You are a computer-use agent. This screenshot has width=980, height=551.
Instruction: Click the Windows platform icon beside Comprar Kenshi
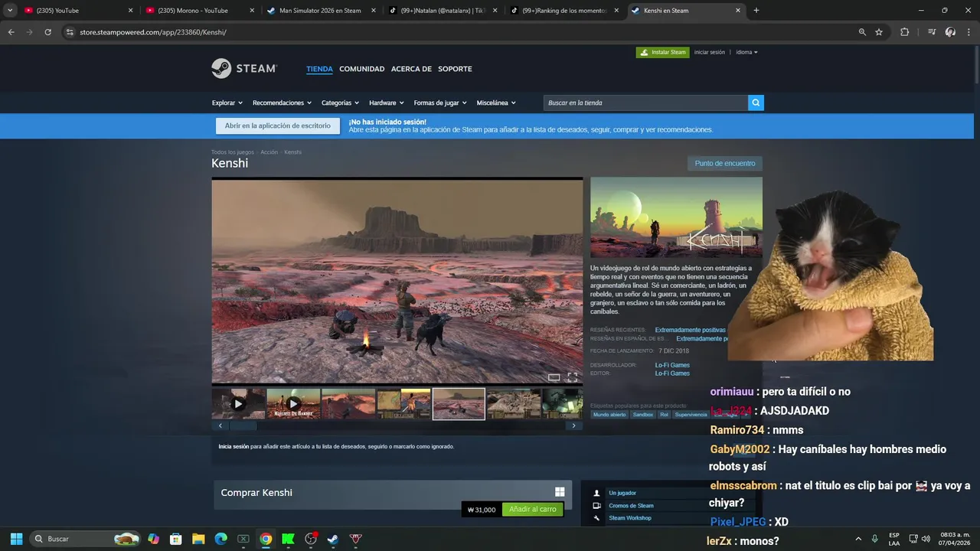click(x=560, y=492)
